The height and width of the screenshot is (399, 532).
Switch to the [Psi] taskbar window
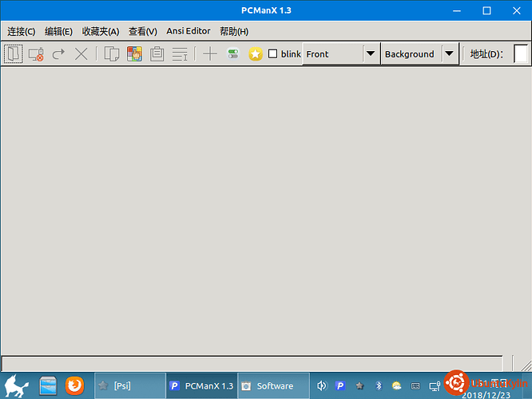tap(130, 385)
